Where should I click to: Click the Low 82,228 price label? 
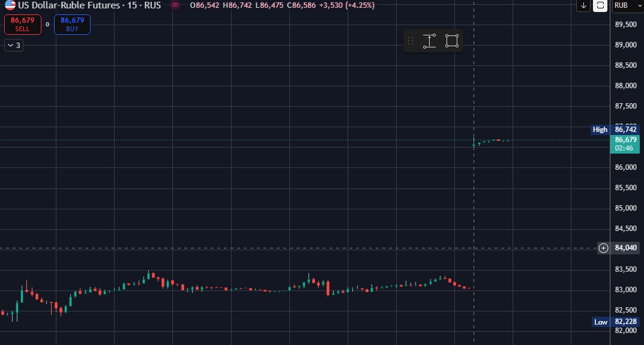tap(609, 322)
